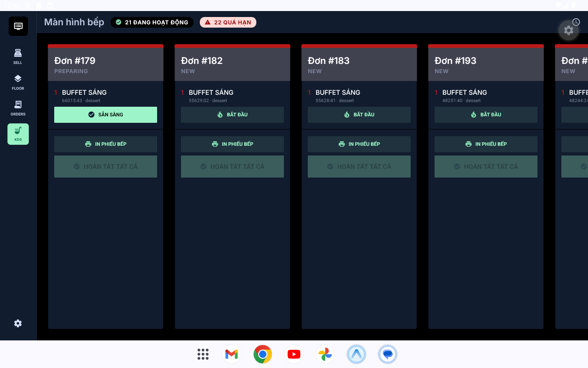Open the SELL screen from sidebar
The width and height of the screenshot is (588, 368).
(18, 57)
